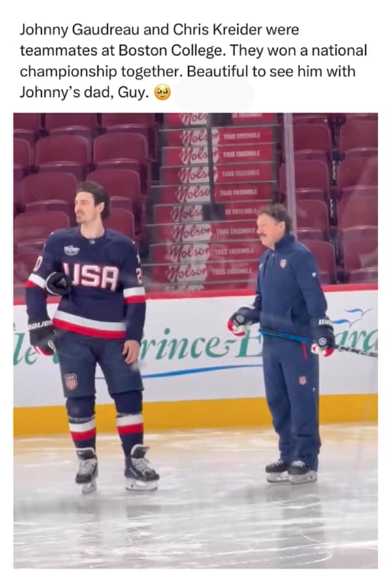Click the 'Johnny's dad, Guy.' caption text
This screenshot has height=582, width=392.
[x=84, y=93]
